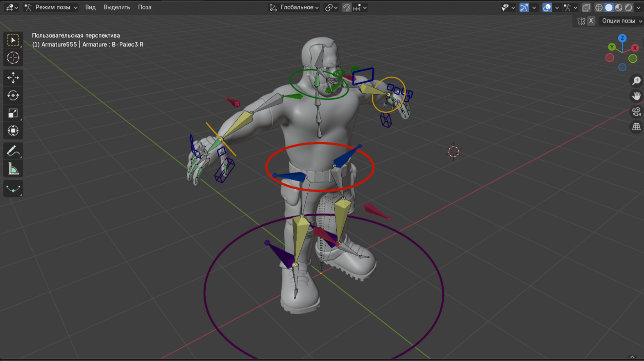Select the Move tool
Screen dimensions: 644x361
click(13, 77)
